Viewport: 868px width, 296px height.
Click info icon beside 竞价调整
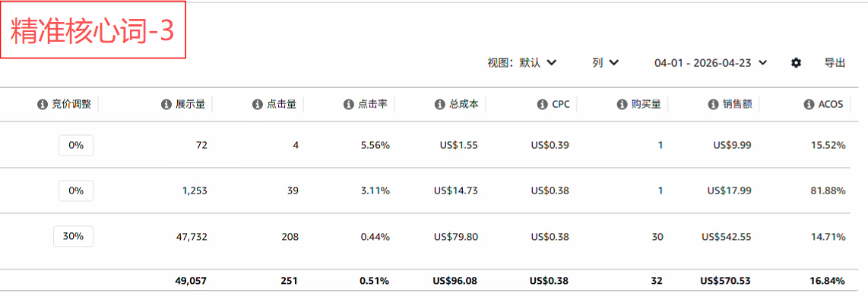42,104
